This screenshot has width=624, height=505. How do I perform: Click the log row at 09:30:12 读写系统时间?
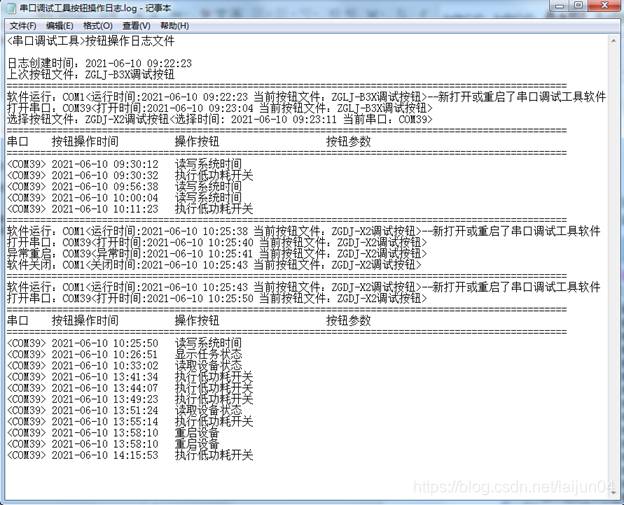(125, 164)
